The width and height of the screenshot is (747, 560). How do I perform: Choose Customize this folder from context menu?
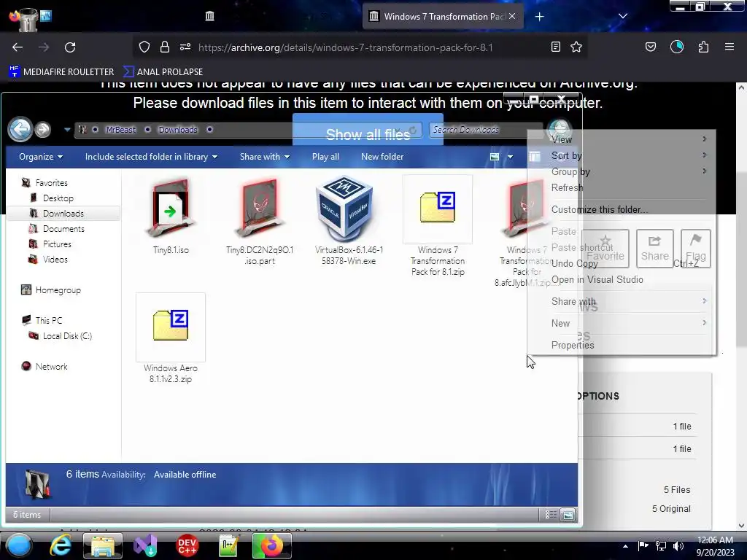point(621,209)
